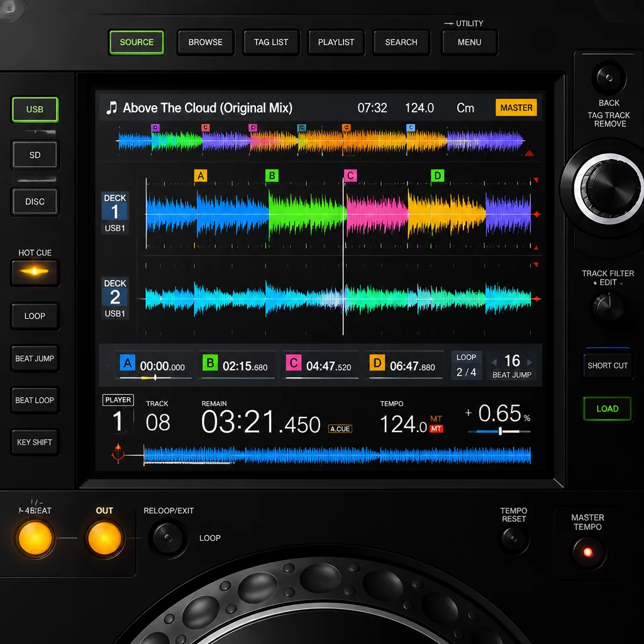This screenshot has height=644, width=644.
Task: Click the track title Above The Cloud
Action: point(208,108)
